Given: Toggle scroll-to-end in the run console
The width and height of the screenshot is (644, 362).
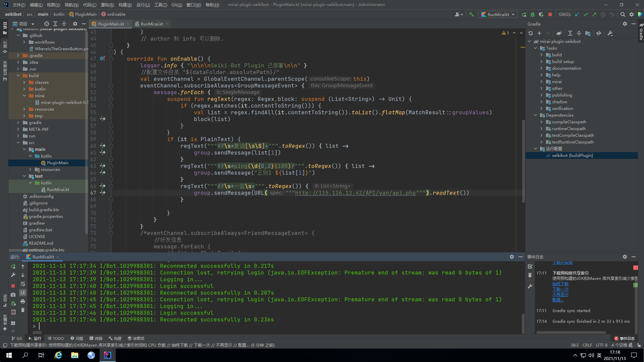Looking at the screenshot, I should [23, 293].
